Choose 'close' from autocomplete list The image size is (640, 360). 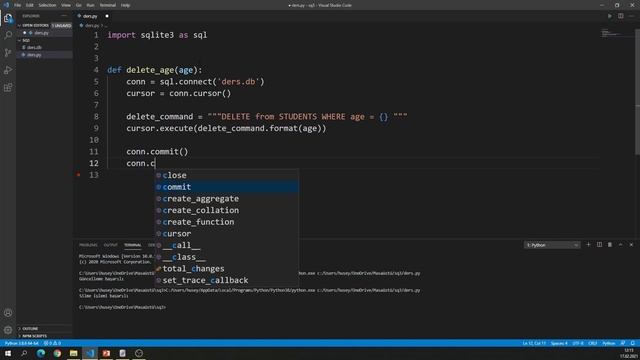227,175
